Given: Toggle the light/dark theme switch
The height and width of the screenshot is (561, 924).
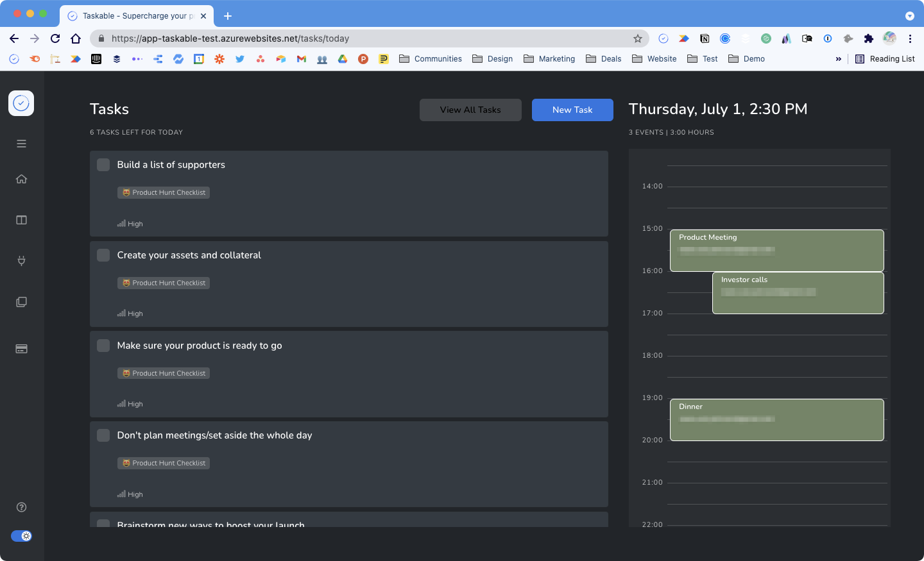Looking at the screenshot, I should click(x=21, y=536).
